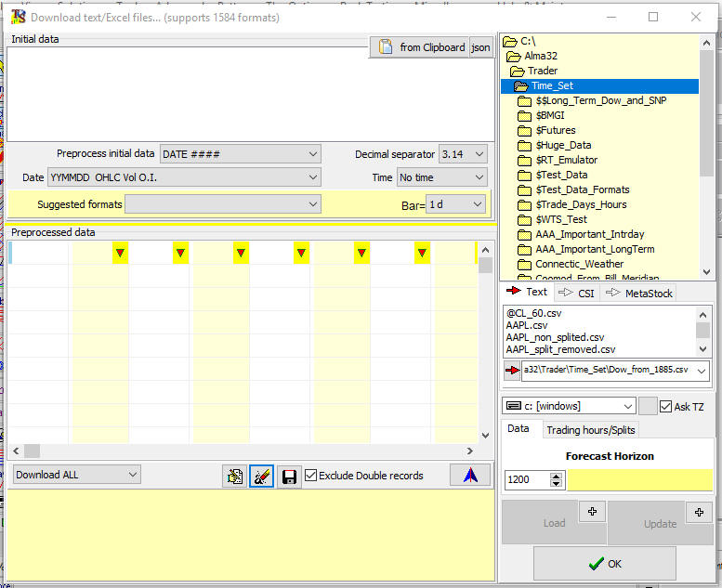Viewport: 722px width, 588px height.
Task: Open the Bar interval dropdown
Action: [455, 204]
